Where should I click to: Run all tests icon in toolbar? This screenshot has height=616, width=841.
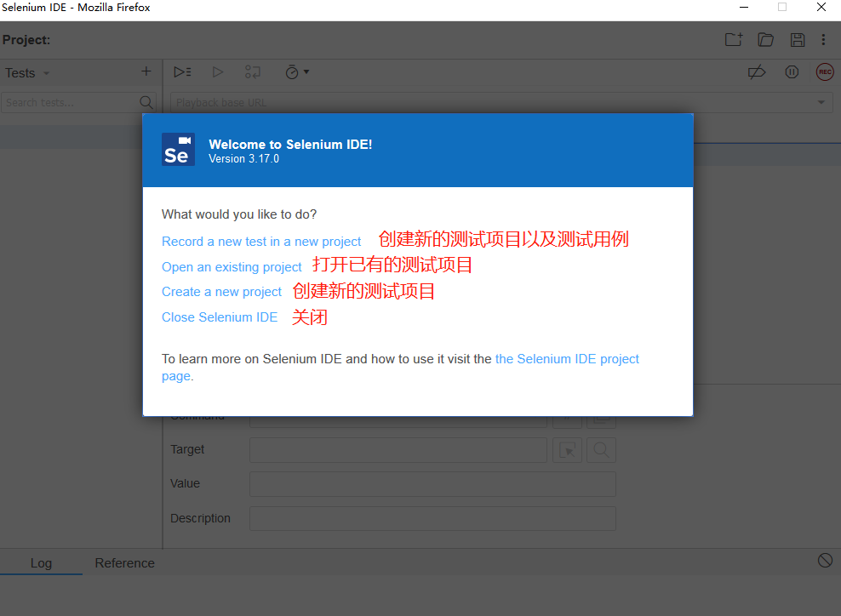point(182,71)
